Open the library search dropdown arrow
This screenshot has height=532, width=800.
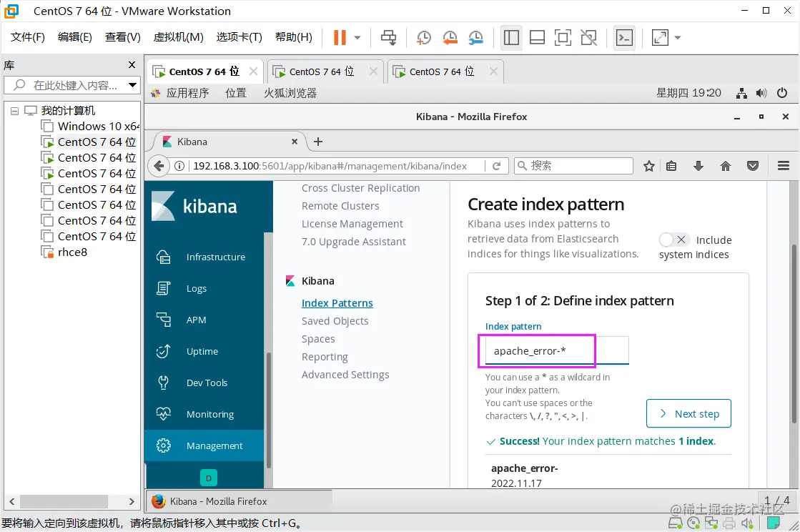132,85
